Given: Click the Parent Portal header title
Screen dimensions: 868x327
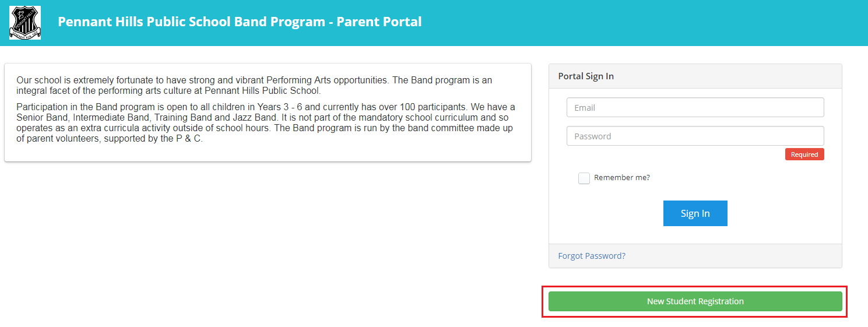Looking at the screenshot, I should click(x=240, y=22).
